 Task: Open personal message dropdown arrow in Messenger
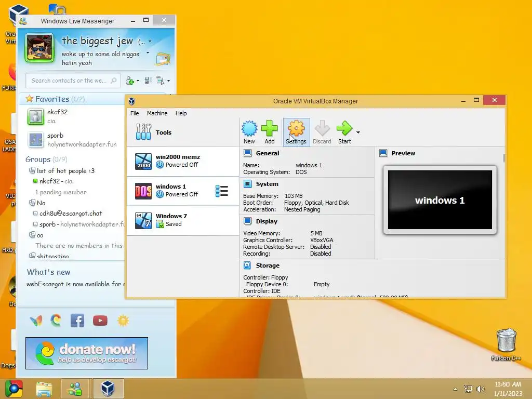click(x=148, y=53)
